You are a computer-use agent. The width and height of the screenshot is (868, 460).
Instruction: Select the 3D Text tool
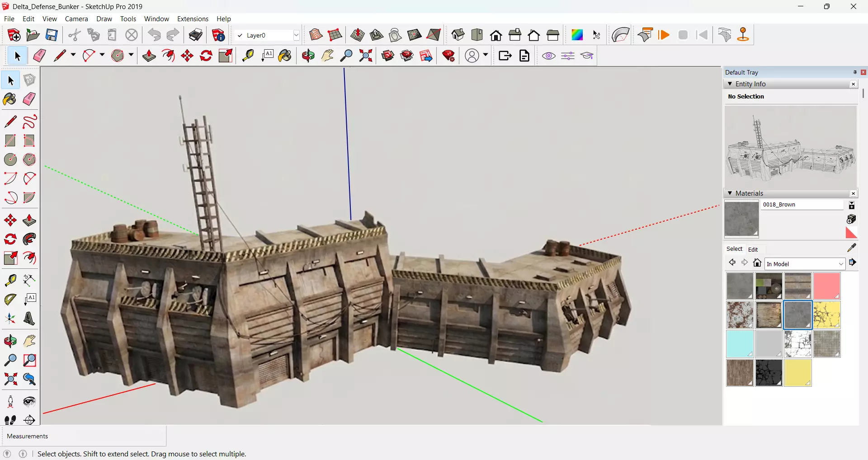(x=29, y=319)
